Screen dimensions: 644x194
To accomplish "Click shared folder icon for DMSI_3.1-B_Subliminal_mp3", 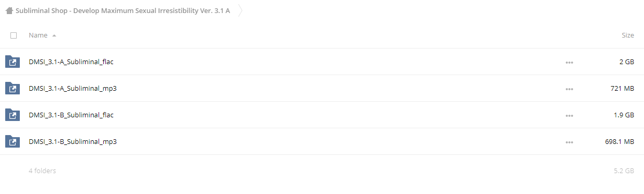I will 13,141.
